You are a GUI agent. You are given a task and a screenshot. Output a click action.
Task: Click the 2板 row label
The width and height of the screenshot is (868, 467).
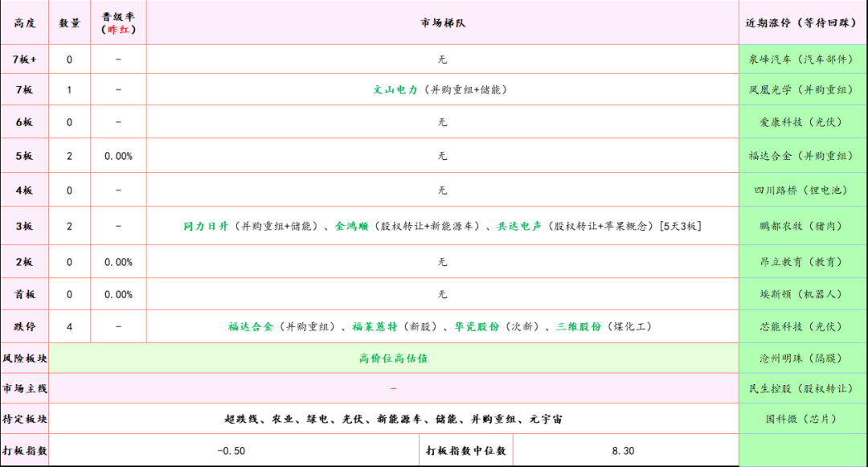click(x=24, y=262)
